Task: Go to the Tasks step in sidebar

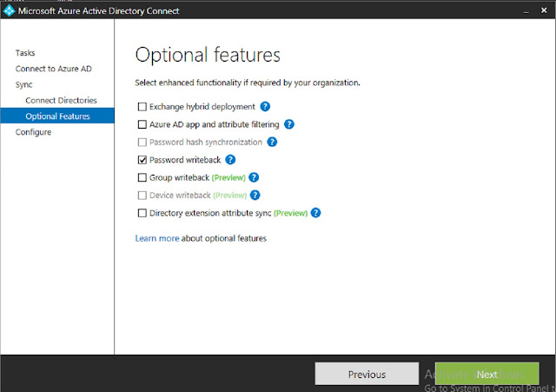Action: click(x=25, y=53)
